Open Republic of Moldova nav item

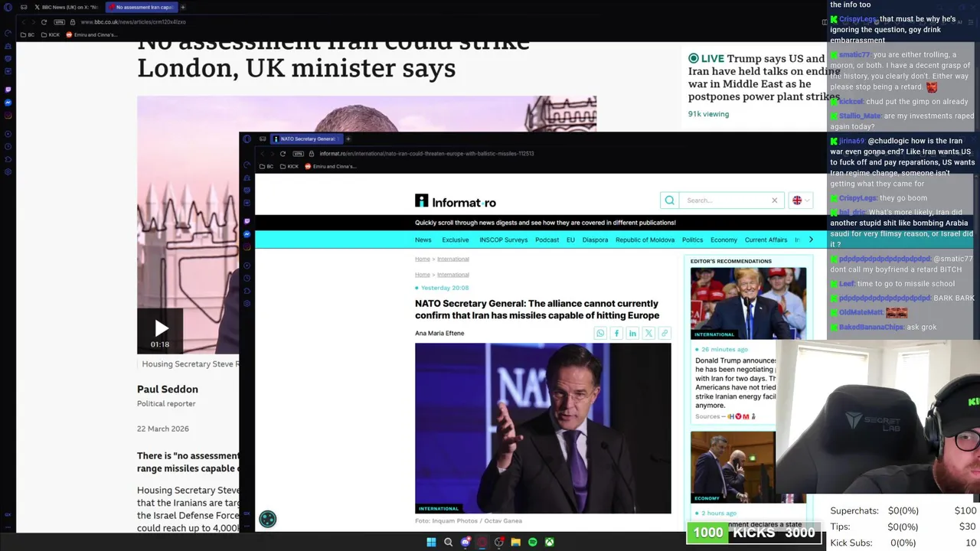pyautogui.click(x=645, y=240)
